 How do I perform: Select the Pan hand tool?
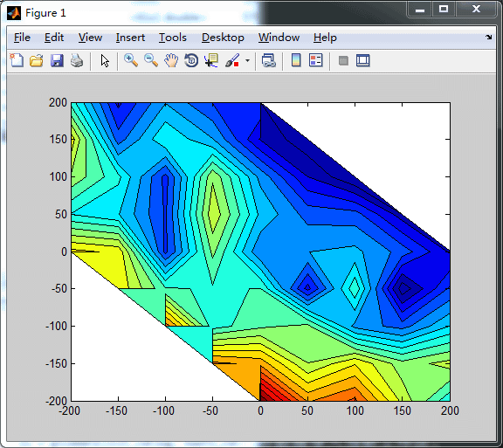(171, 60)
